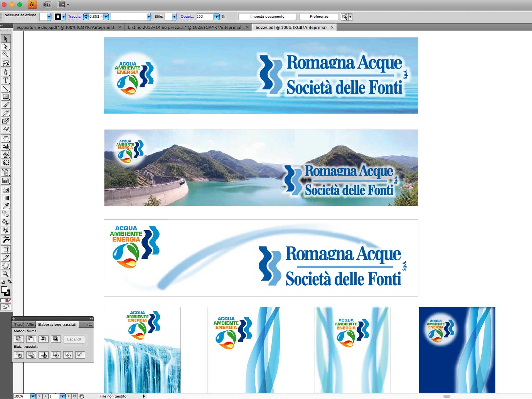Select the Live Paint Selection tool
The height and width of the screenshot is (399, 532).
[6, 230]
